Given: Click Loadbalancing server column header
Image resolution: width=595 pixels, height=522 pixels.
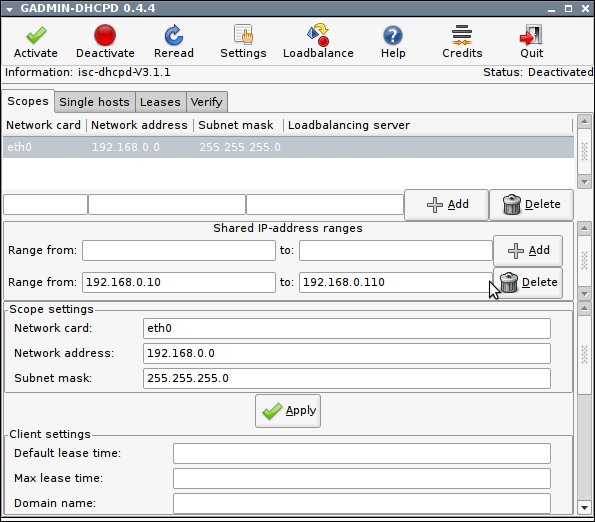Looking at the screenshot, I should [428, 125].
